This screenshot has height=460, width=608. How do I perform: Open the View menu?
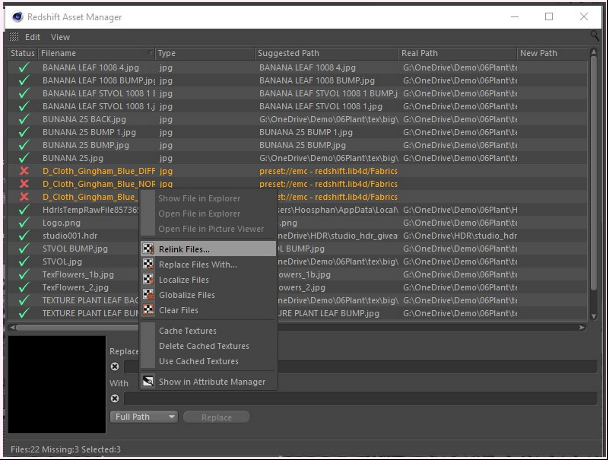pyautogui.click(x=60, y=37)
